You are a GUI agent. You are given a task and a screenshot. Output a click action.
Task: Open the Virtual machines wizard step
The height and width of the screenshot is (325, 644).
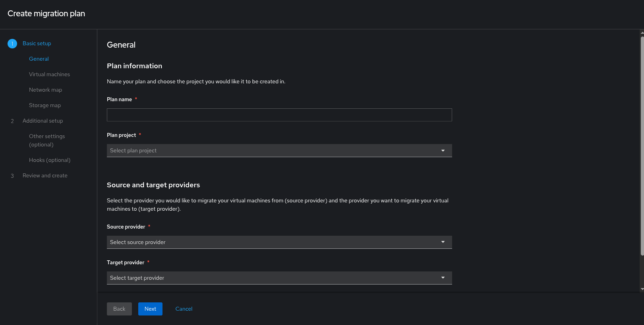coord(49,75)
